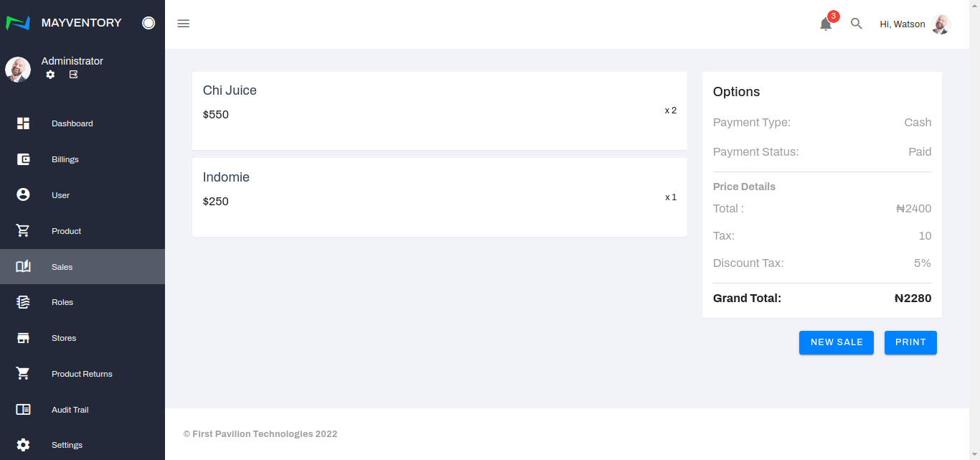Image resolution: width=980 pixels, height=460 pixels.
Task: Click the Stores storefront icon
Action: (23, 338)
